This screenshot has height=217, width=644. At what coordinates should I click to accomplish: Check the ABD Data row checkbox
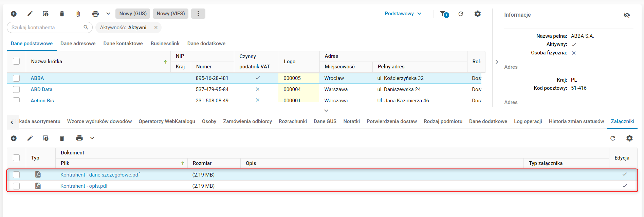coord(16,89)
